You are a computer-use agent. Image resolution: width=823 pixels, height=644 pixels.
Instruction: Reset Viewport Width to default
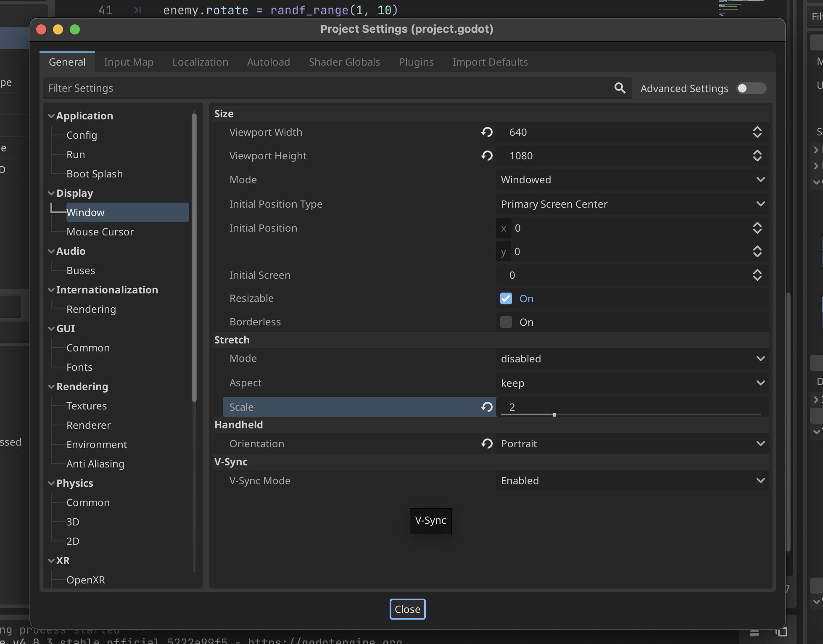487,132
